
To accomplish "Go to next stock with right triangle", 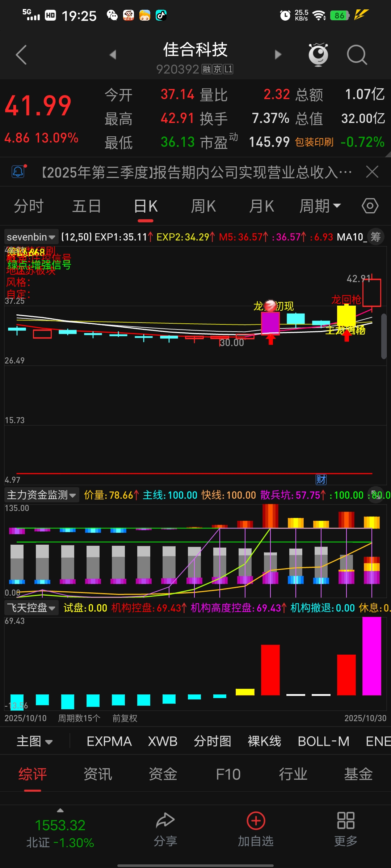I will click(278, 55).
